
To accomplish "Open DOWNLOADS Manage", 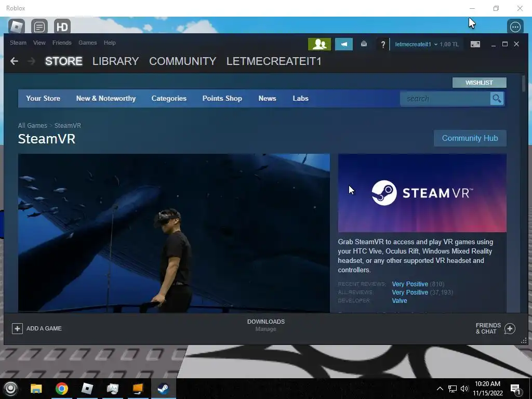I will click(x=265, y=325).
